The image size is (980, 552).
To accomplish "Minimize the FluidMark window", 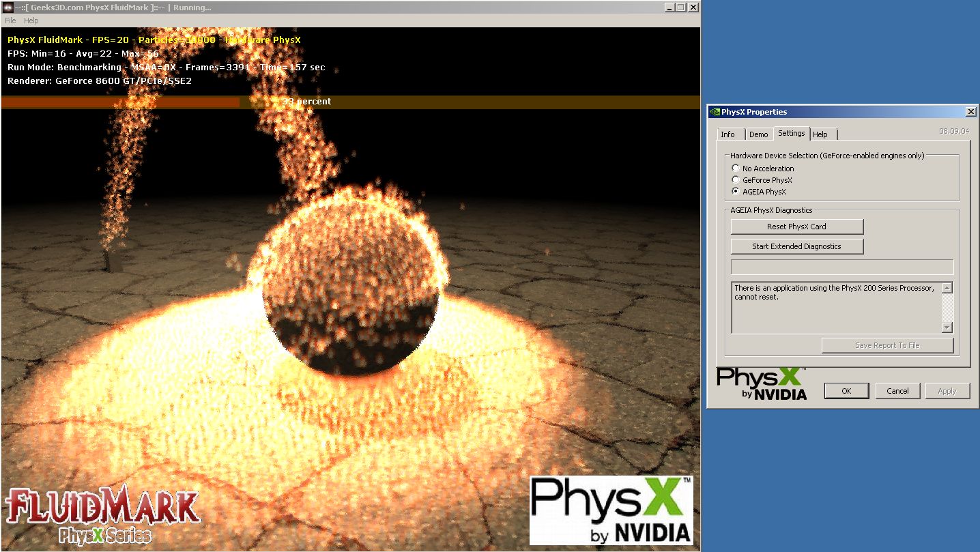I will (669, 7).
